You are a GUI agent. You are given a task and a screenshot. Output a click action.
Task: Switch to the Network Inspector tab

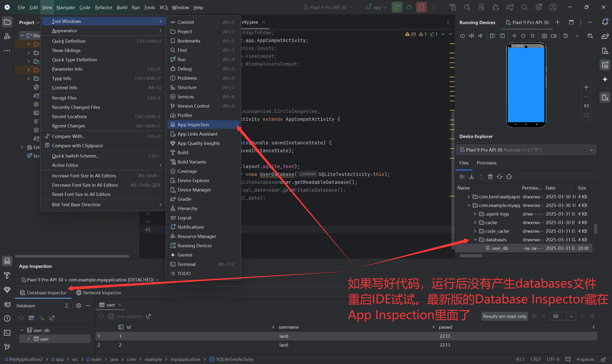click(99, 293)
